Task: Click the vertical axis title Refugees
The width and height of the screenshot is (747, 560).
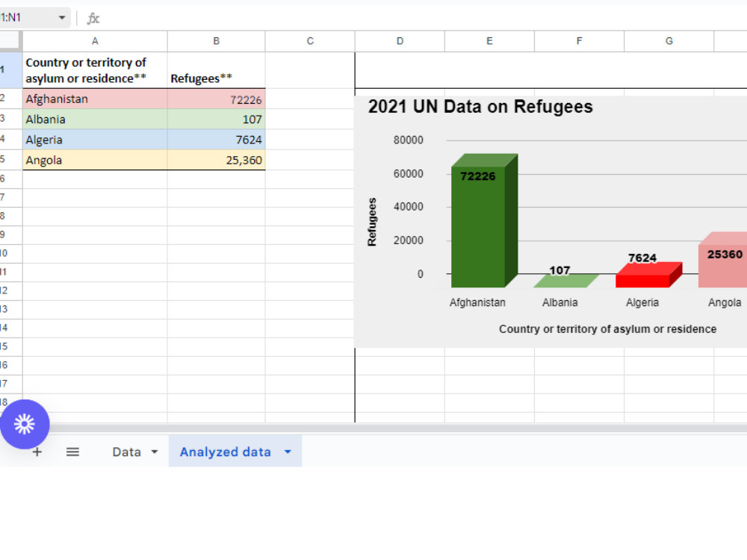Action: tap(371, 222)
